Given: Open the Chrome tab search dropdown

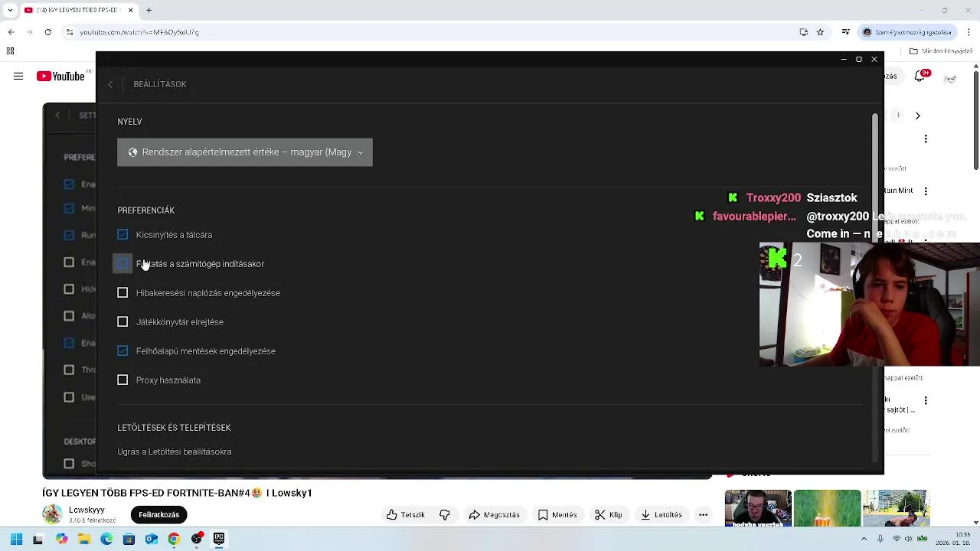Looking at the screenshot, I should click(10, 11).
